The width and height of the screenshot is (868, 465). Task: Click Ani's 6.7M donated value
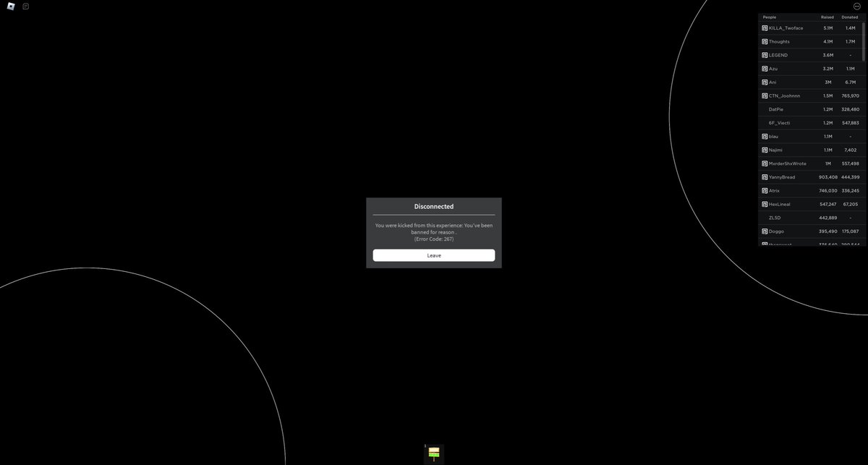click(851, 82)
